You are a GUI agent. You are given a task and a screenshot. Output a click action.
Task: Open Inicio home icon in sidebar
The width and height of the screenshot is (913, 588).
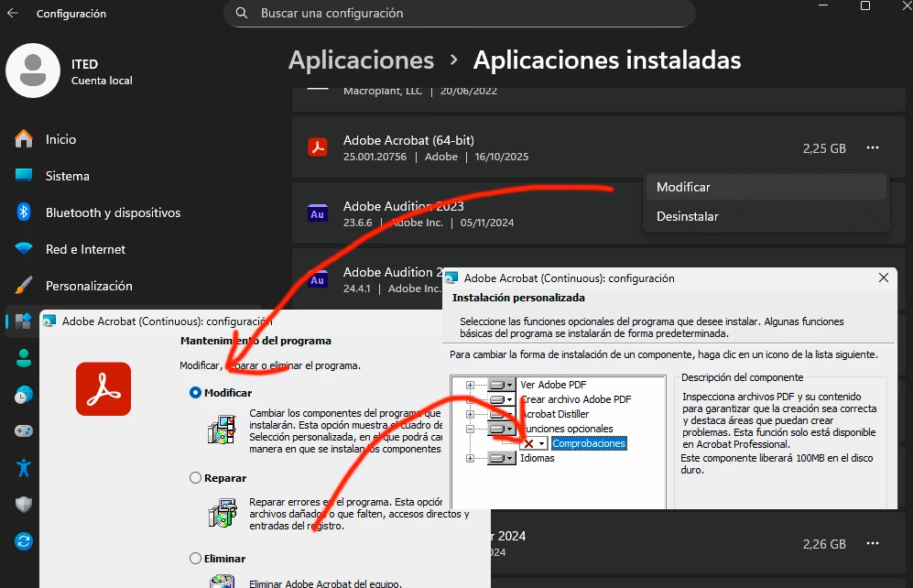(24, 139)
